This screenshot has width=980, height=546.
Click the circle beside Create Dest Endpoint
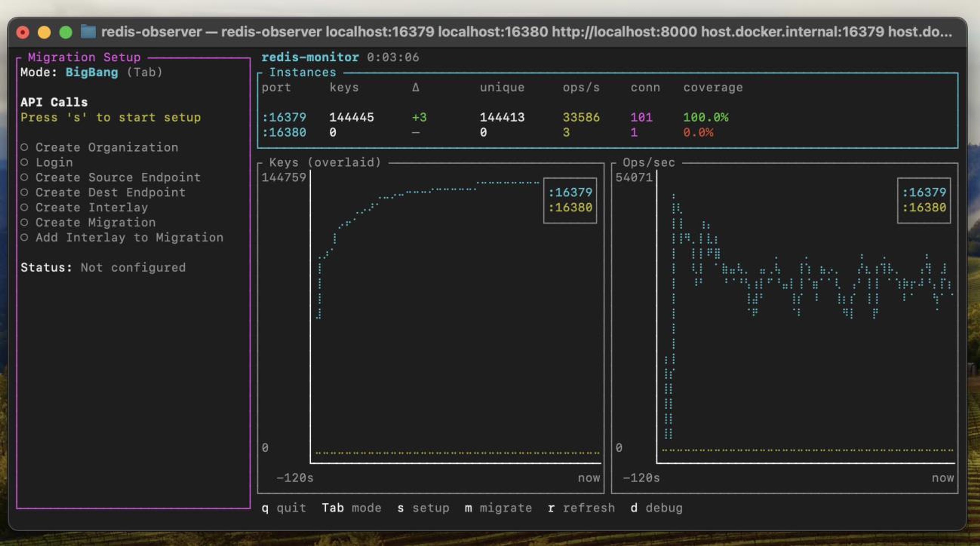[24, 192]
